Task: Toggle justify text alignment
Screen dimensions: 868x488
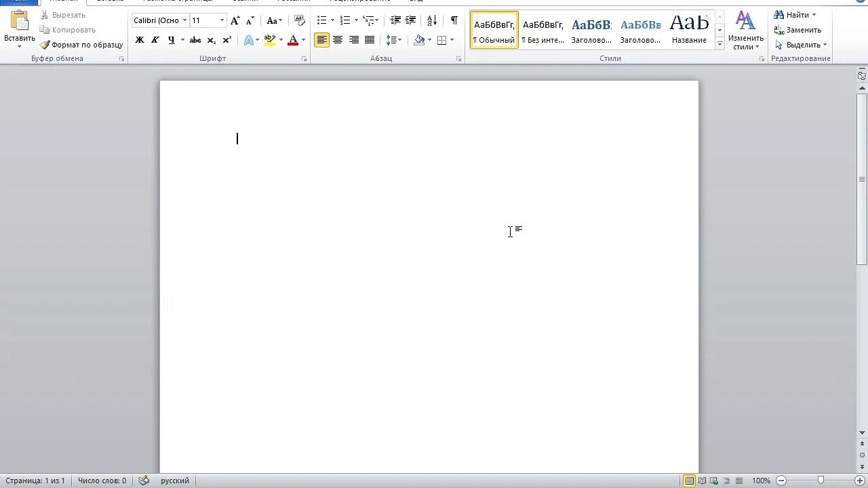Action: pyautogui.click(x=370, y=40)
